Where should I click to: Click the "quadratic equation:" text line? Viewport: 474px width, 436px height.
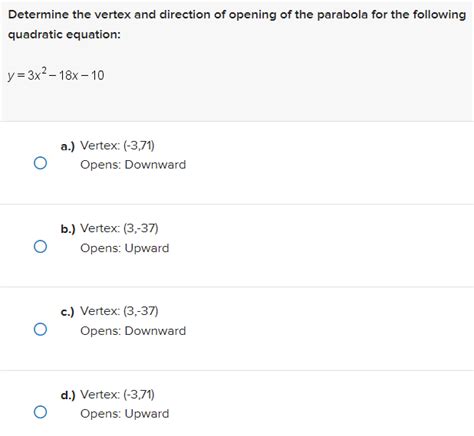point(64,35)
